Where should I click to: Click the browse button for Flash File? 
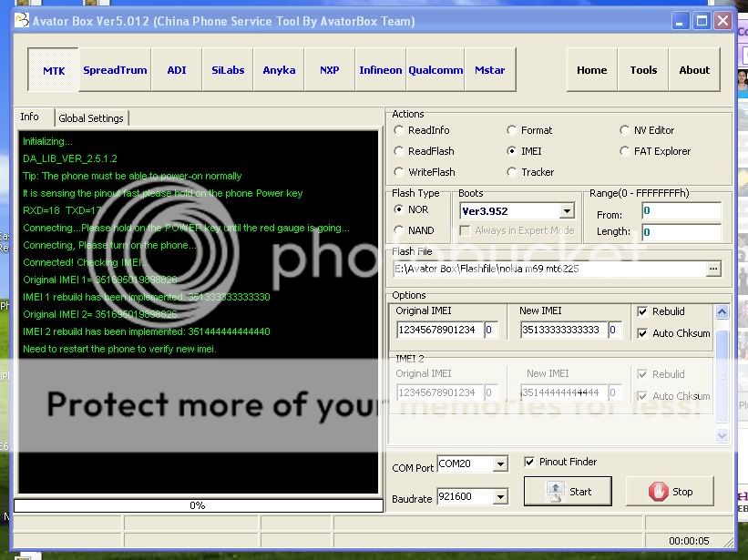coord(713,269)
